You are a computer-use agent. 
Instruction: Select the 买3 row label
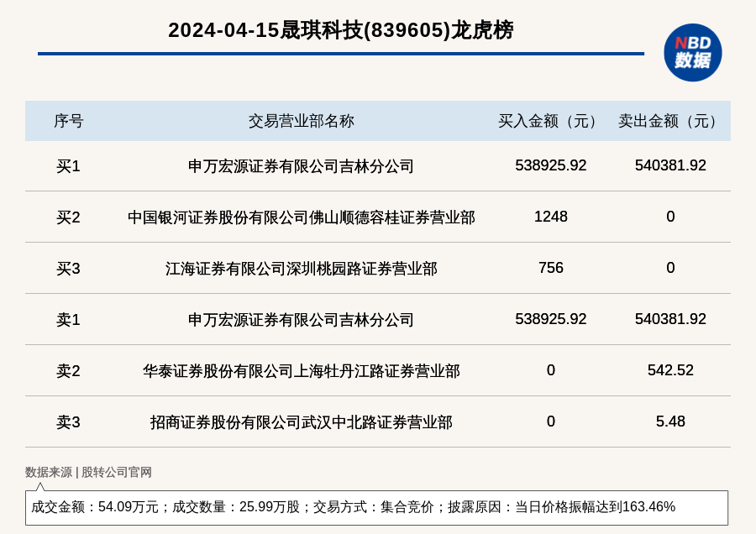[68, 269]
